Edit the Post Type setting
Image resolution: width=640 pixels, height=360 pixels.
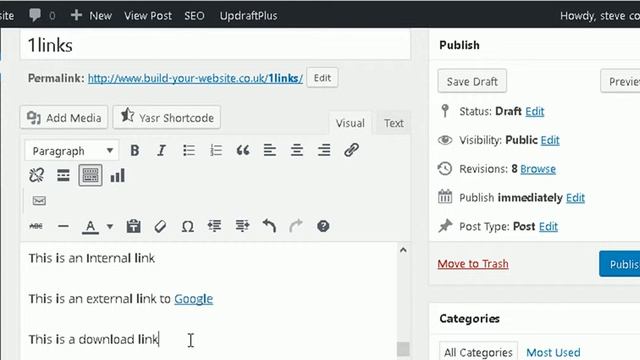(548, 227)
